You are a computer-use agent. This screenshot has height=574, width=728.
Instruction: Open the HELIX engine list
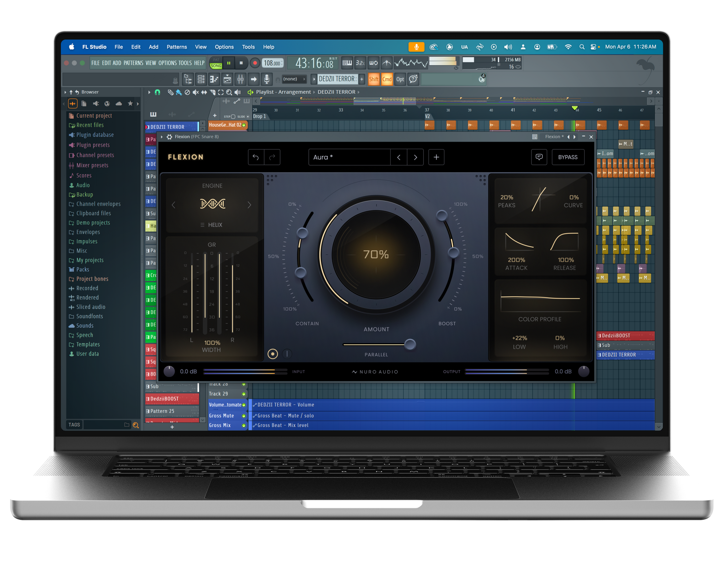tap(211, 225)
